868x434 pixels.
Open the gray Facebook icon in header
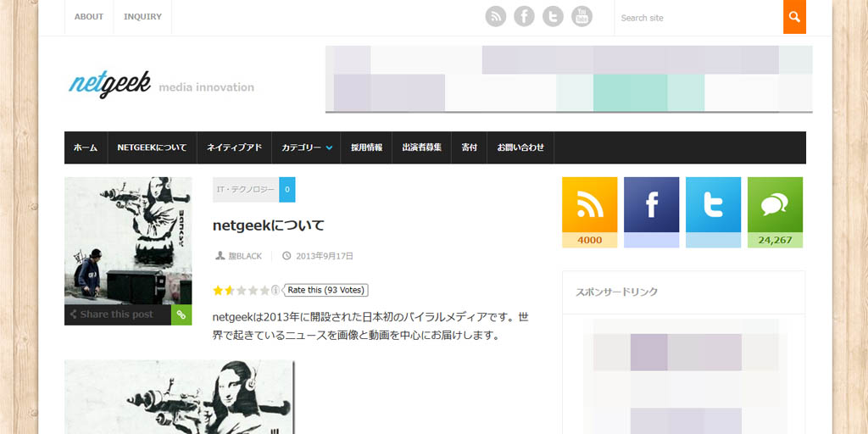click(x=524, y=17)
